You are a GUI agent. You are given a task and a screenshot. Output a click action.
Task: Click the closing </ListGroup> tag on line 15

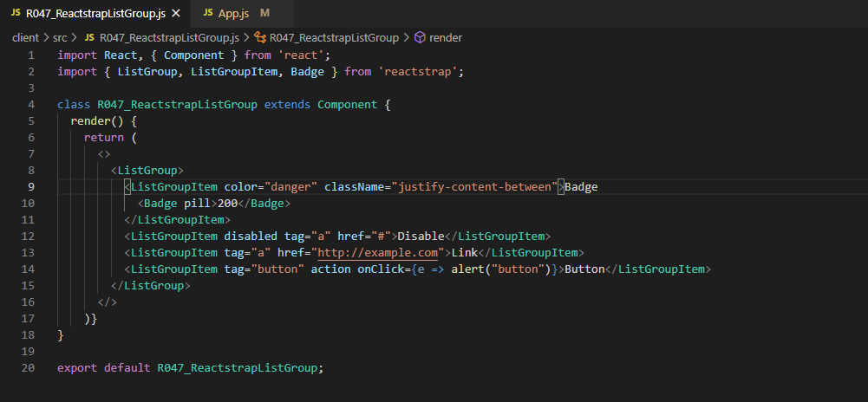tap(151, 286)
